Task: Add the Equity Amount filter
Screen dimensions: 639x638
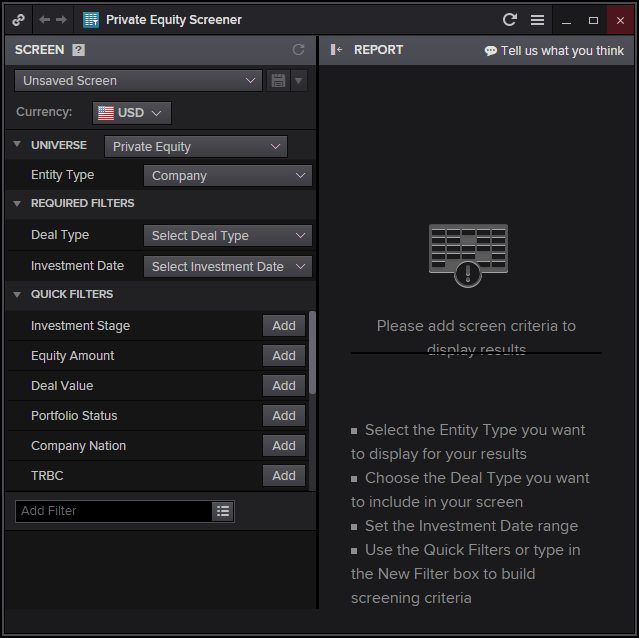Action: pyautogui.click(x=284, y=356)
